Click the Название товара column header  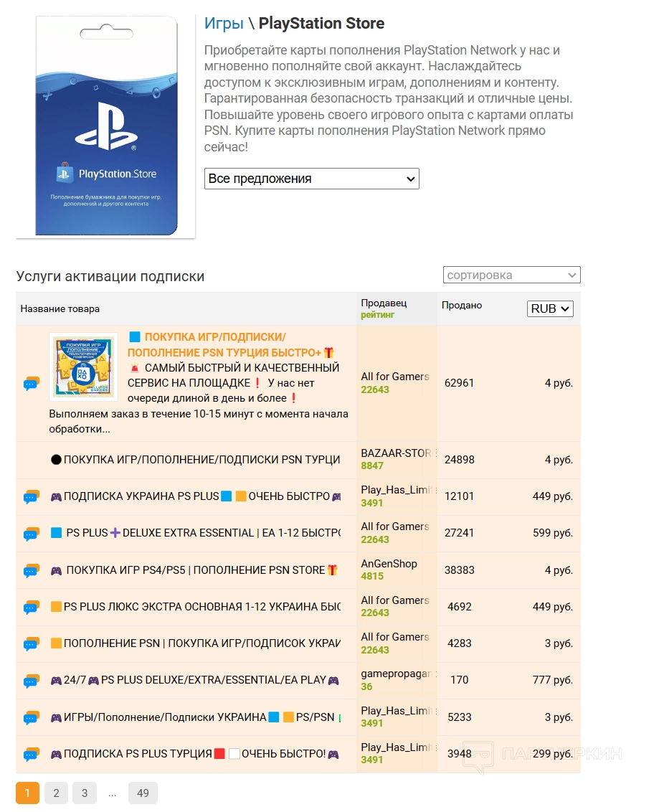(60, 309)
